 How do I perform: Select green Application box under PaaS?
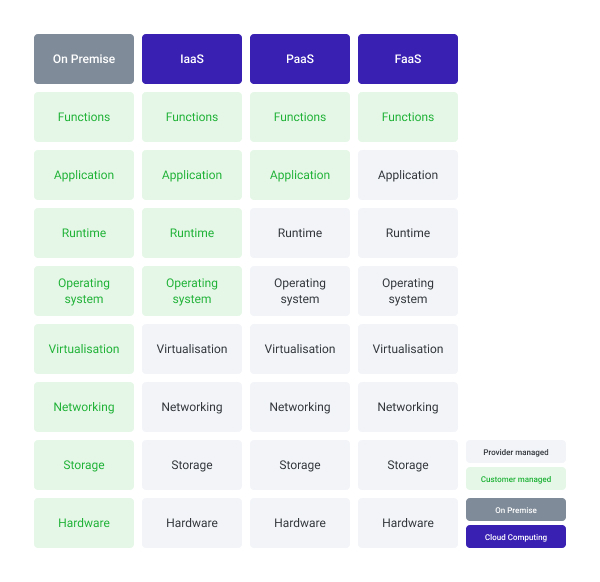(x=300, y=175)
